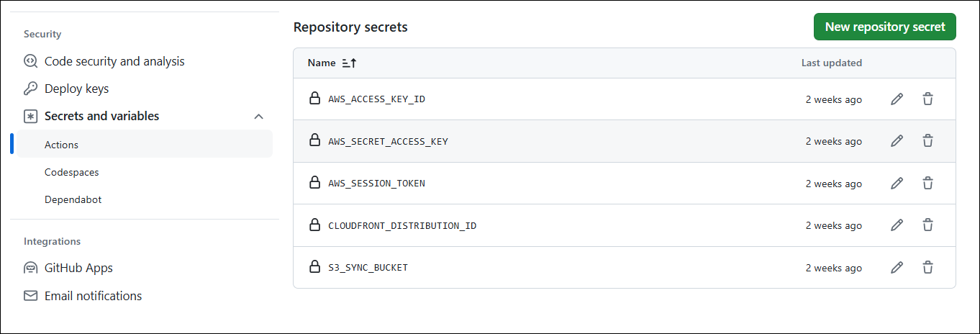Sort secrets by Name column arrow
Screen dimensions: 980x334
click(x=349, y=63)
